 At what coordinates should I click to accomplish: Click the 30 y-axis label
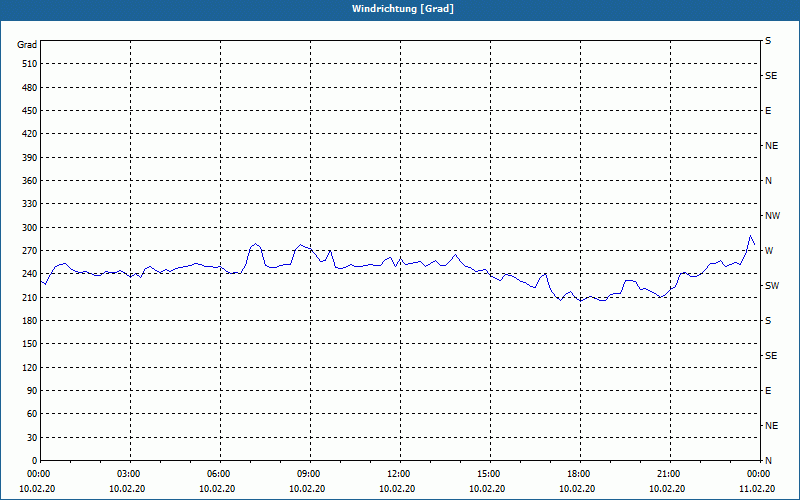(32, 438)
